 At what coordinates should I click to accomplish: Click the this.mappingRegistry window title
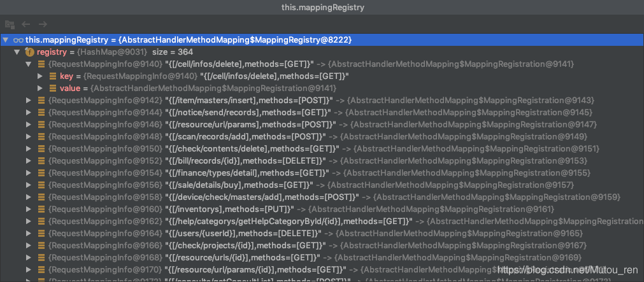pyautogui.click(x=322, y=7)
